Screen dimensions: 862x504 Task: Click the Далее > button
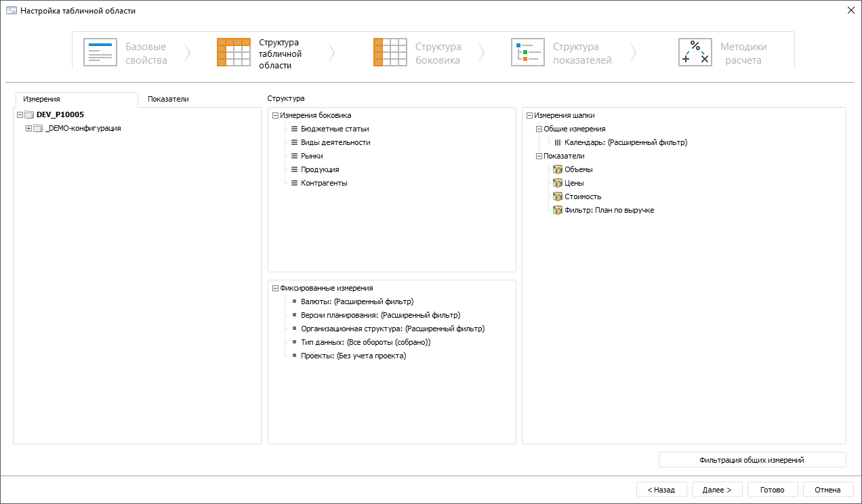pos(717,490)
